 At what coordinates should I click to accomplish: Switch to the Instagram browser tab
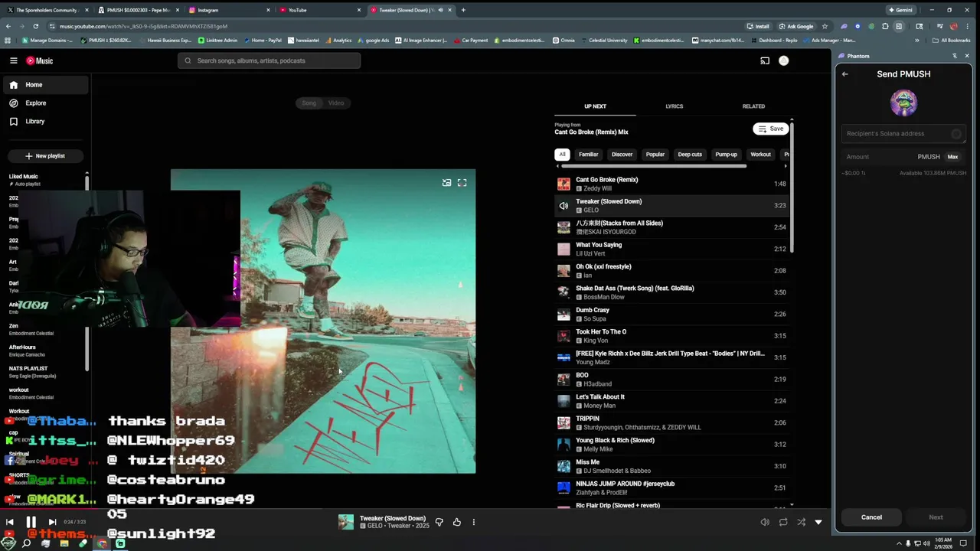228,10
